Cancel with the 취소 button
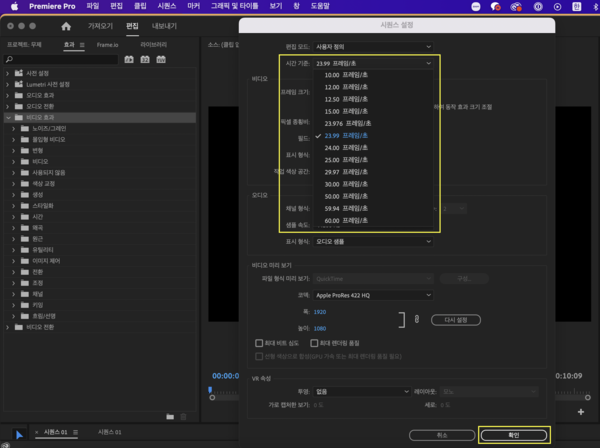600x448 pixels. pyautogui.click(x=442, y=435)
